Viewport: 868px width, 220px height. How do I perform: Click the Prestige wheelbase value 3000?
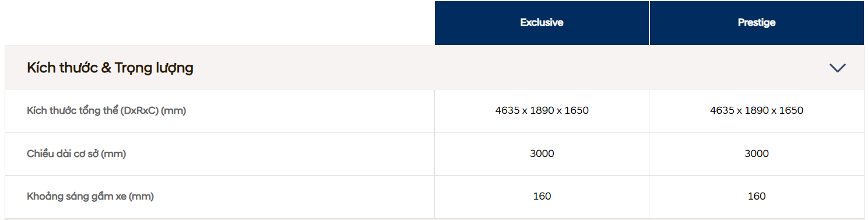click(757, 153)
